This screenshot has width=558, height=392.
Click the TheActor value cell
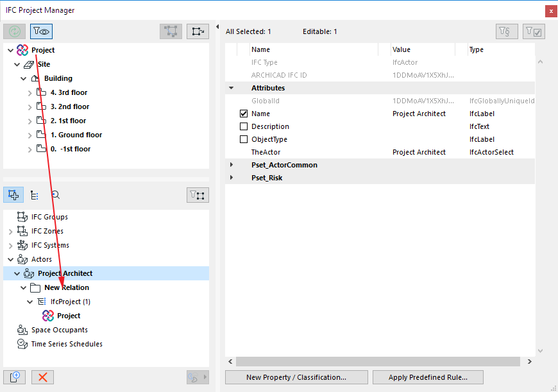click(419, 152)
